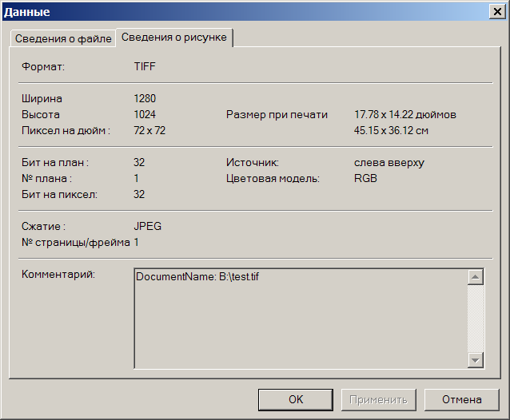
Task: Click the JPEG compression value
Action: [x=147, y=227]
